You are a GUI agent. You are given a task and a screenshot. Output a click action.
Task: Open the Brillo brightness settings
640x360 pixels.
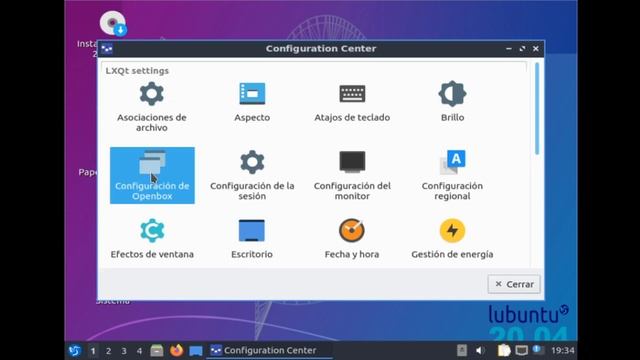pos(452,102)
